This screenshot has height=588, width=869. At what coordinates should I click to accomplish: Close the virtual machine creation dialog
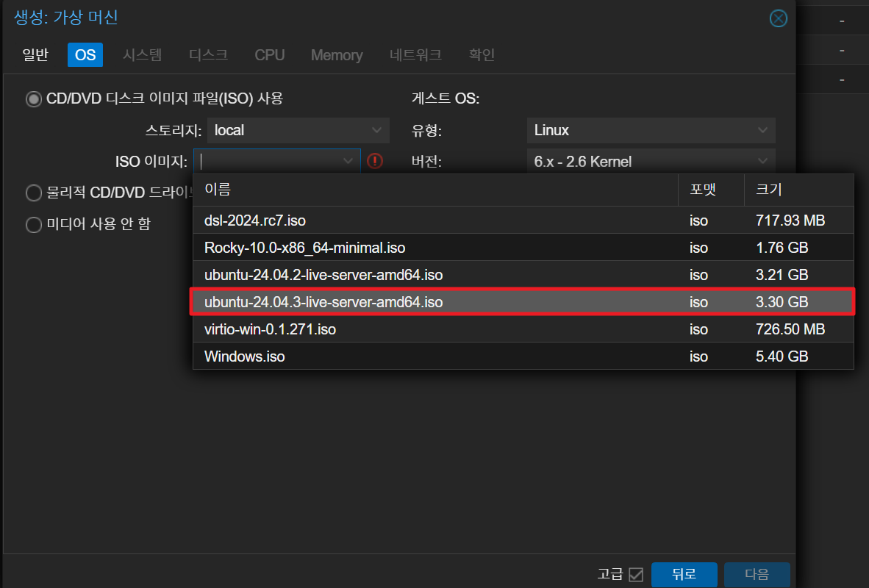point(778,18)
